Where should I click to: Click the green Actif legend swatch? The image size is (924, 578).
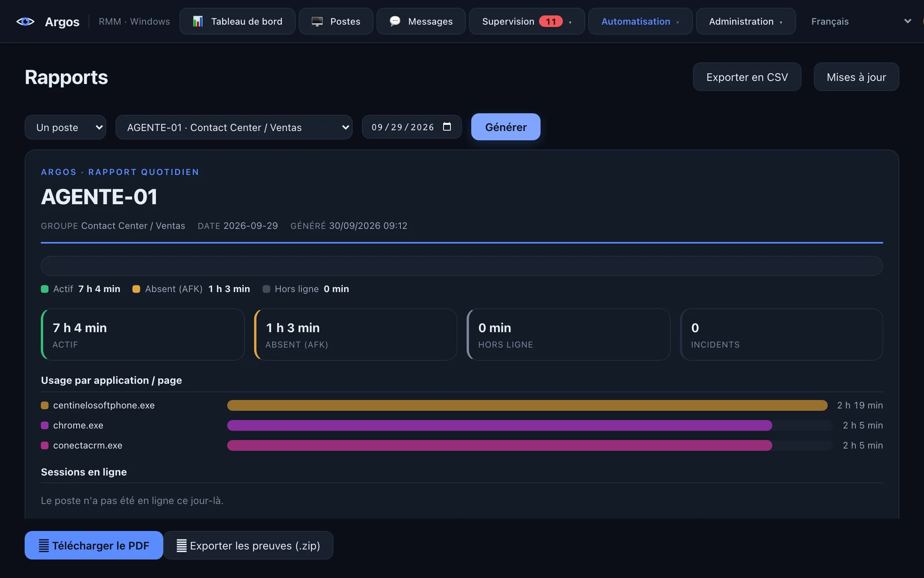(x=45, y=289)
